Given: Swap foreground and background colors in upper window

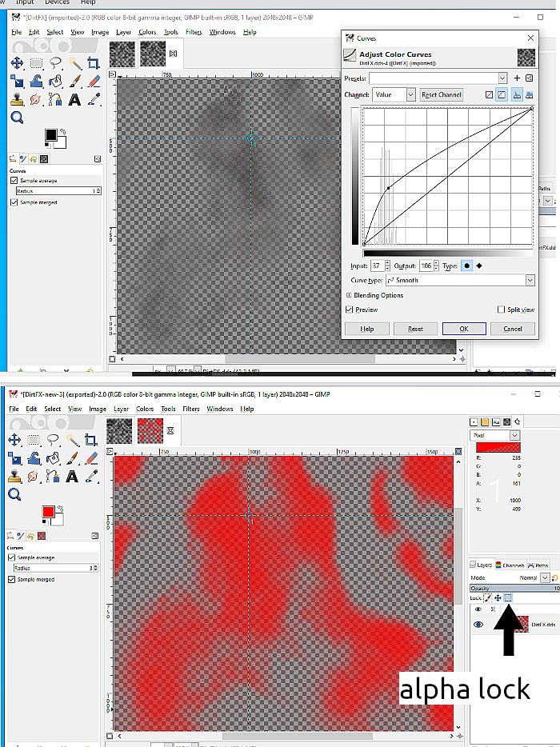Looking at the screenshot, I should tap(62, 131).
